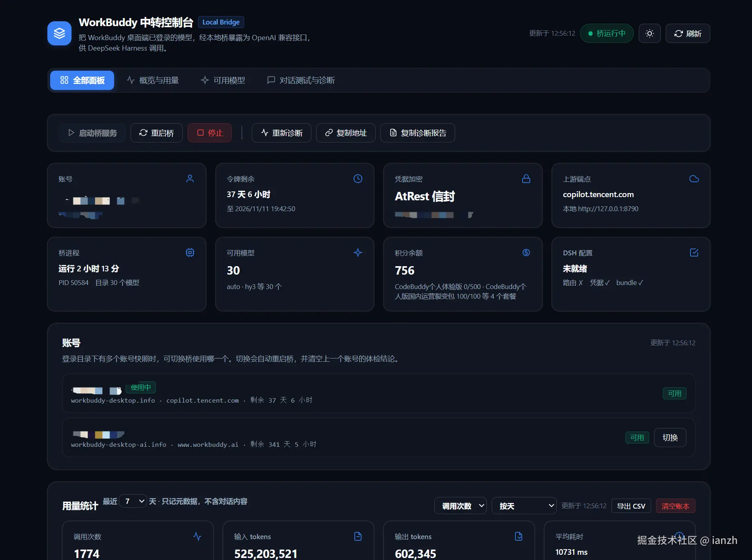Screen dimensions: 752x560
Task: Click the user icon in 账号 card
Action: coord(190,179)
